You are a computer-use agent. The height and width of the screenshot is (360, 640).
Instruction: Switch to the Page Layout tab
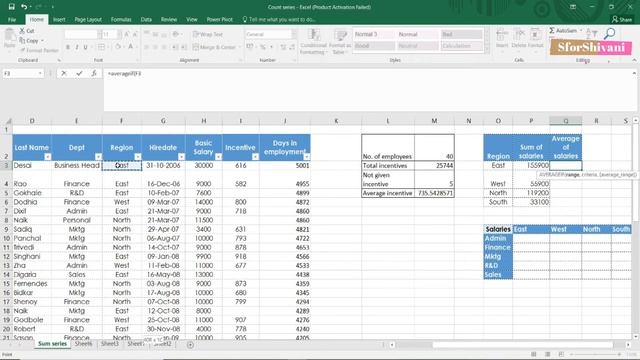click(88, 20)
